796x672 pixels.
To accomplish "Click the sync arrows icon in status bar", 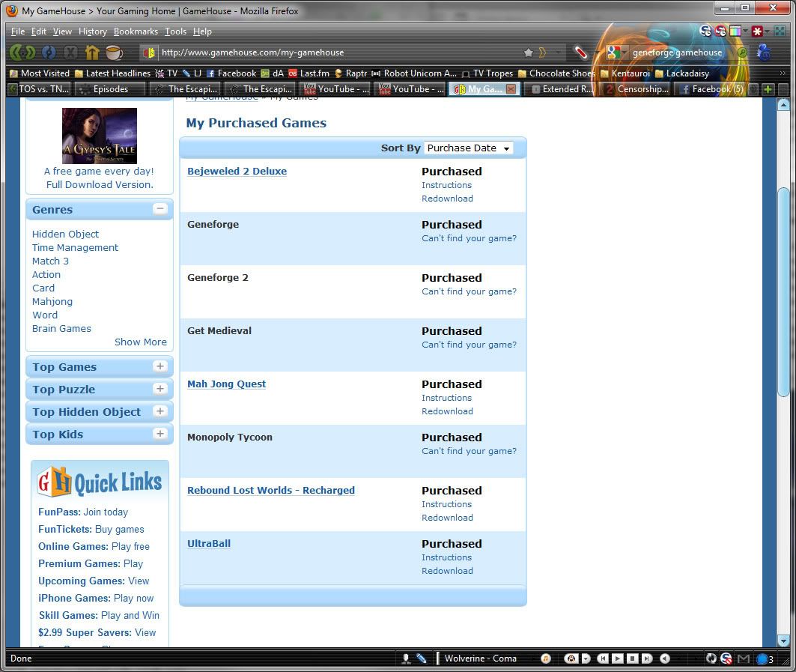I will [x=711, y=659].
